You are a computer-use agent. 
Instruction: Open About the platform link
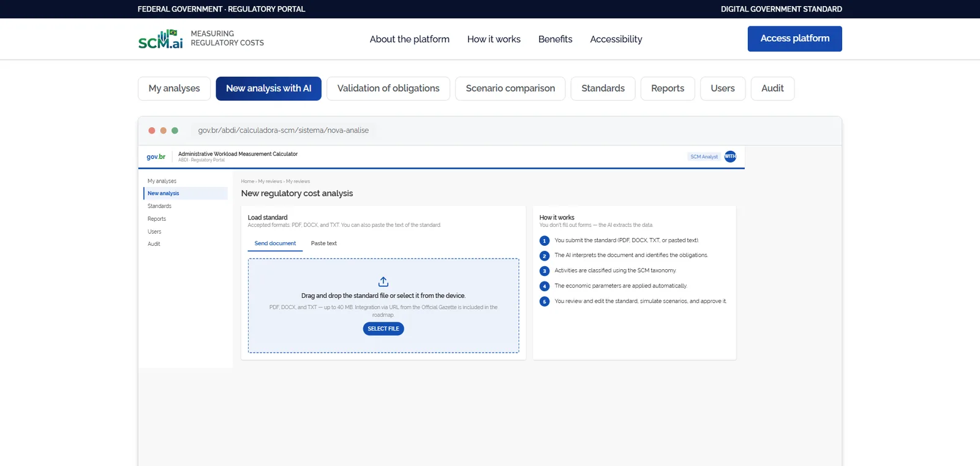pos(410,39)
